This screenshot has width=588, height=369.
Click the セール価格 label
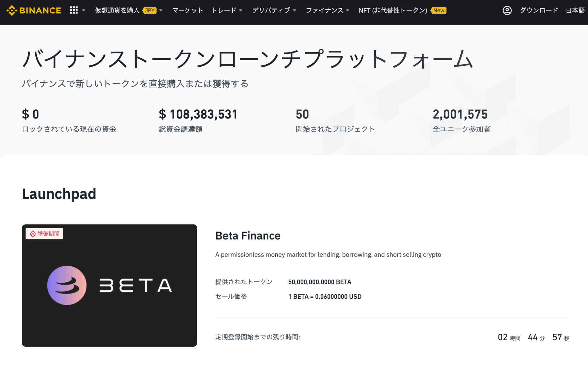point(231,296)
